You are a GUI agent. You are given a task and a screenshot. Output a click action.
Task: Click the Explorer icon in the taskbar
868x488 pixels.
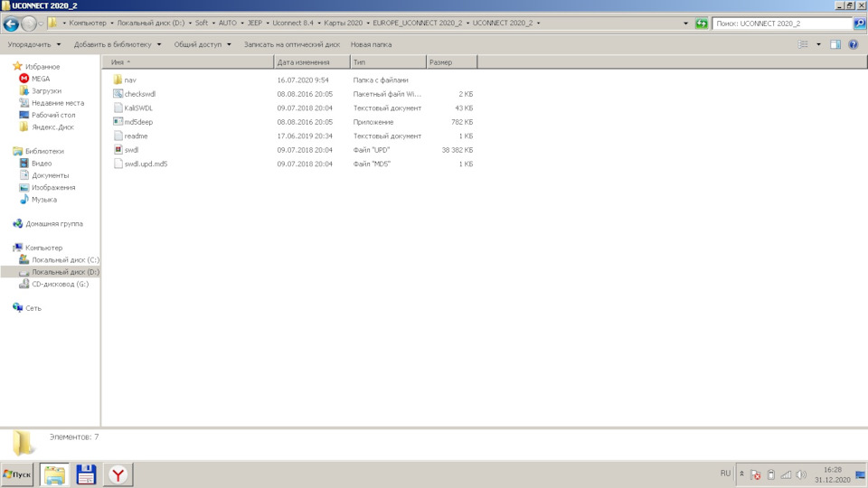click(x=54, y=474)
